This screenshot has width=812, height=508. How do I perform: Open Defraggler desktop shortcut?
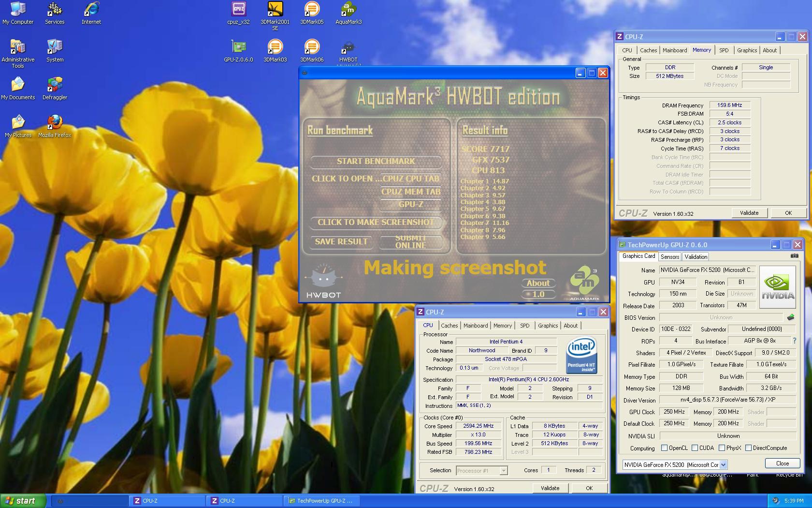(55, 89)
